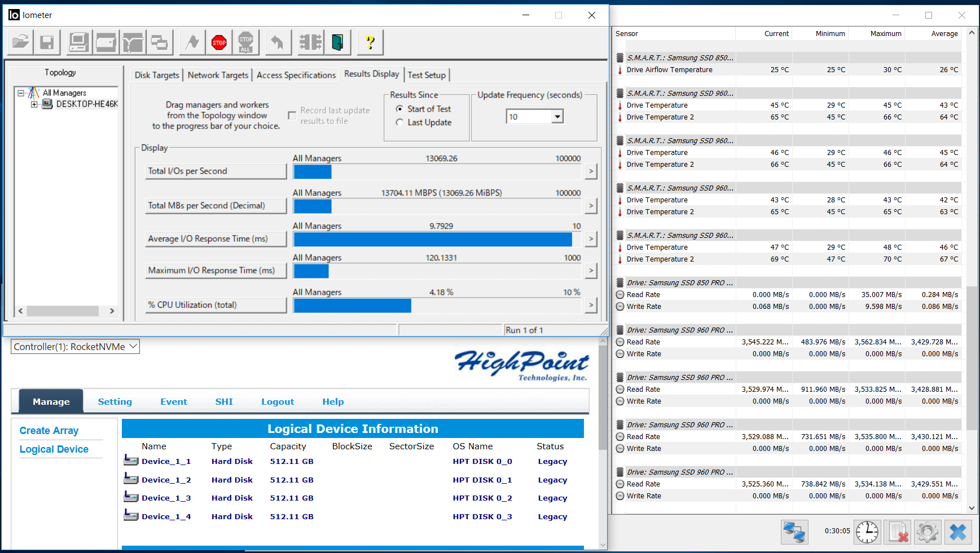980x553 pixels.
Task: Open arrow next to Total MBs per Second bar
Action: pos(591,206)
